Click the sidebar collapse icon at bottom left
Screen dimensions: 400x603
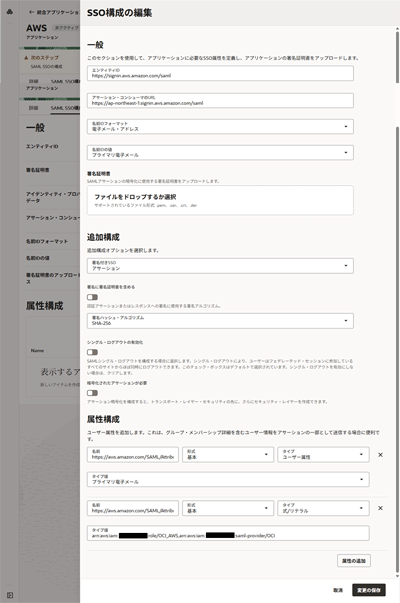tap(10, 595)
